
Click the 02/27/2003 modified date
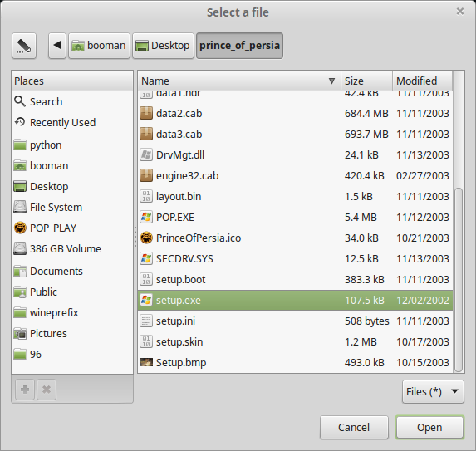click(423, 175)
